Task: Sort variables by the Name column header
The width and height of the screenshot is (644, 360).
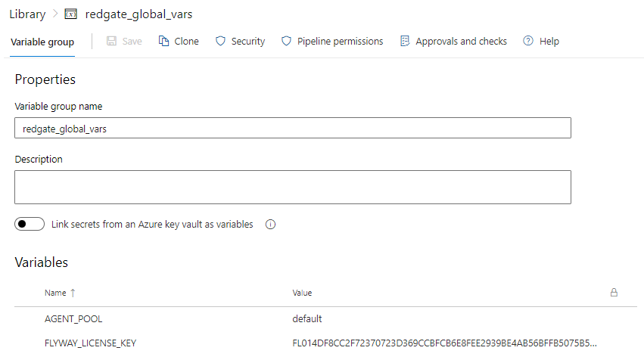Action: click(55, 293)
